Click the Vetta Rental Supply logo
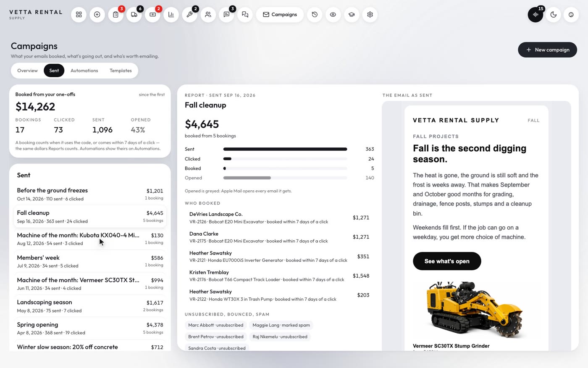Image resolution: width=588 pixels, height=368 pixels. click(x=36, y=14)
